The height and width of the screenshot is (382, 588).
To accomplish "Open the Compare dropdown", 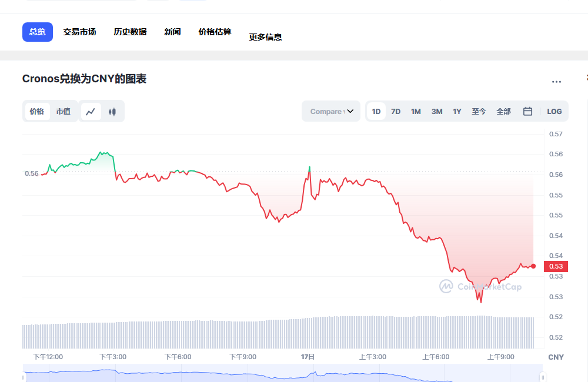I will pos(331,111).
